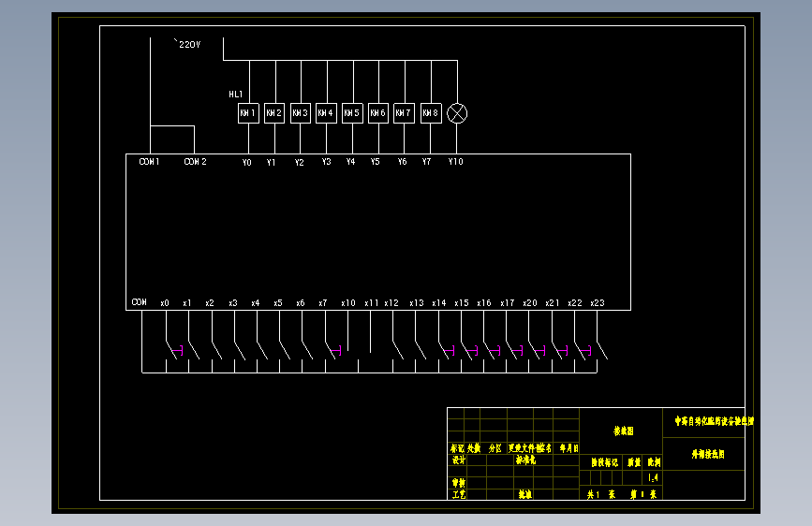Click the x2 input terminal label
812x526 pixels.
click(x=209, y=303)
